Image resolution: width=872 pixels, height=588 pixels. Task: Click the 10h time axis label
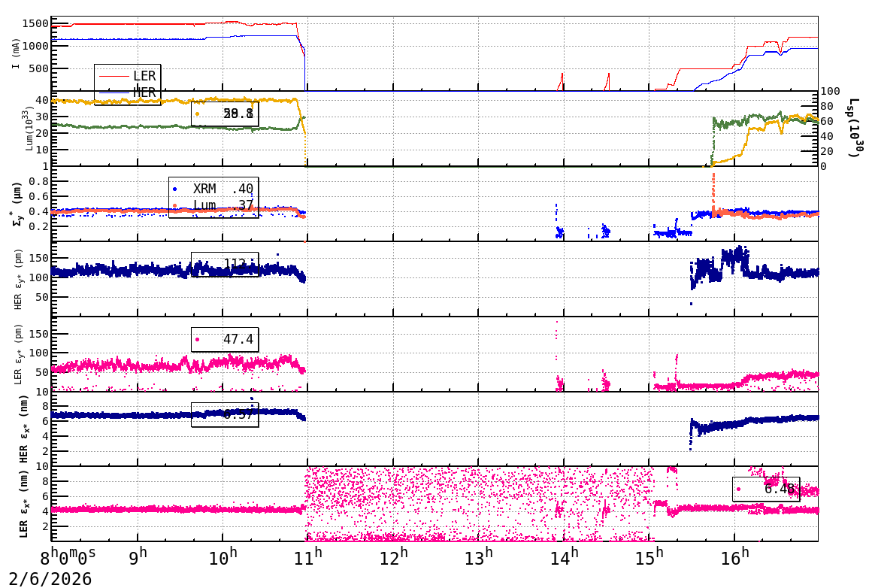pos(223,557)
